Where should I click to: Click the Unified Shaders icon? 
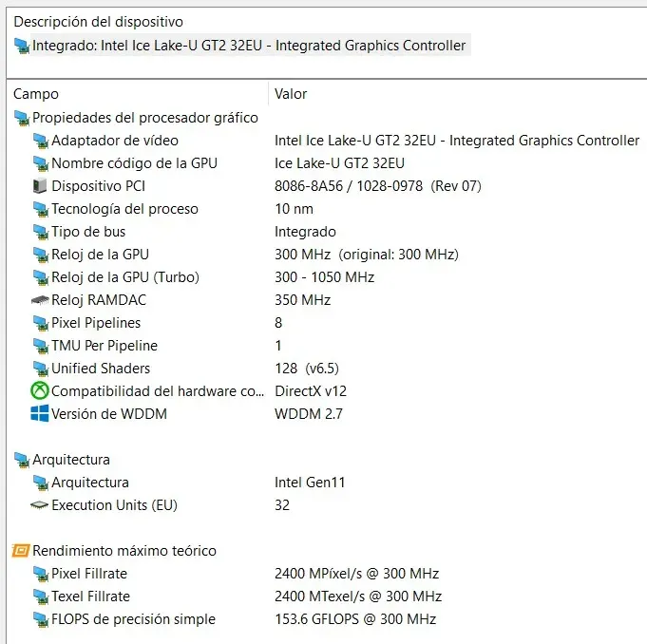[41, 369]
